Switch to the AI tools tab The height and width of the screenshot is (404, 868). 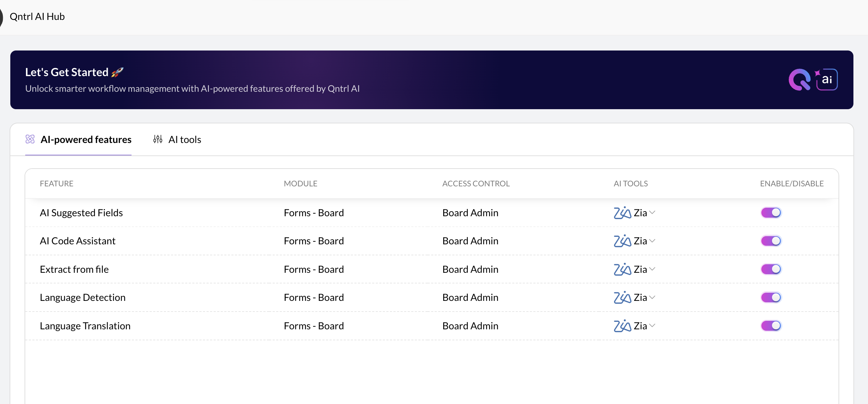point(184,139)
